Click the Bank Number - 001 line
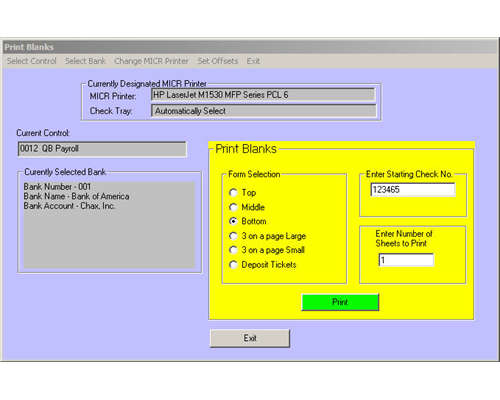The height and width of the screenshot is (400, 500). pos(57,187)
